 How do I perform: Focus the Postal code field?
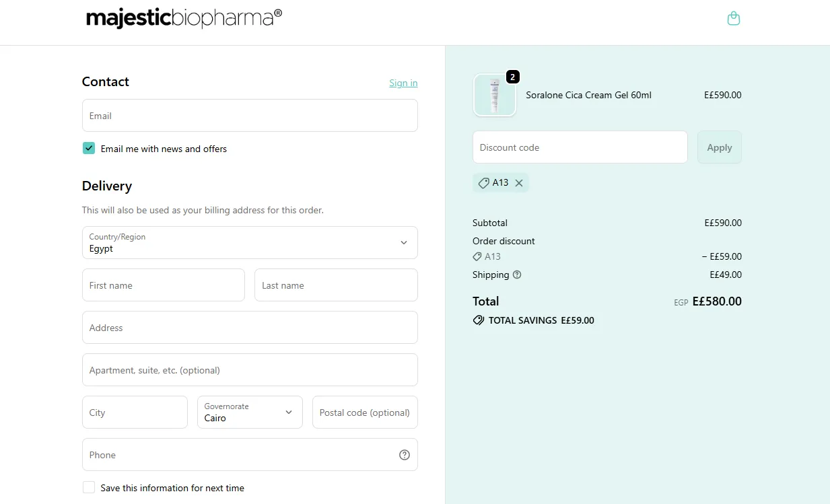click(365, 412)
